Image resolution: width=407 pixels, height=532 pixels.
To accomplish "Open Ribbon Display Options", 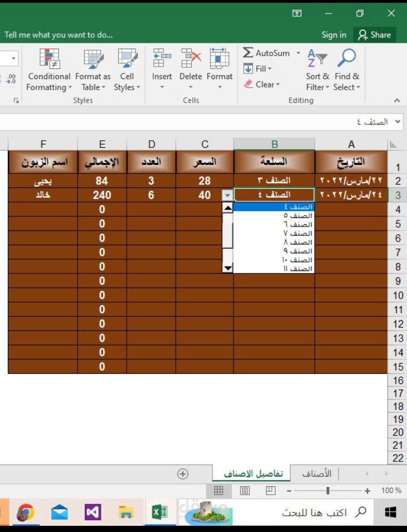I will (297, 13).
